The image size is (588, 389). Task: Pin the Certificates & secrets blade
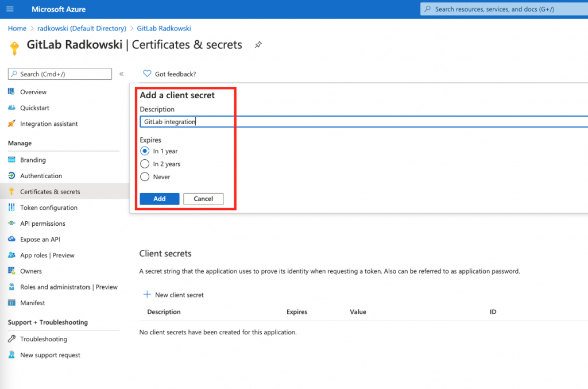258,45
